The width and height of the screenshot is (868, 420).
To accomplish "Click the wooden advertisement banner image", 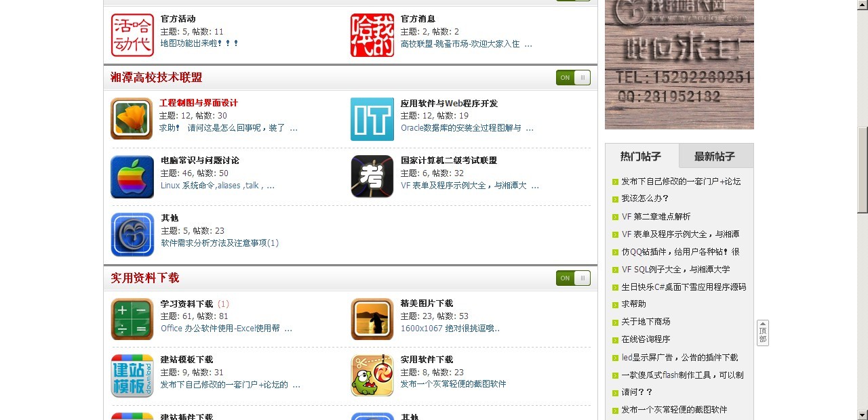I will (679, 64).
